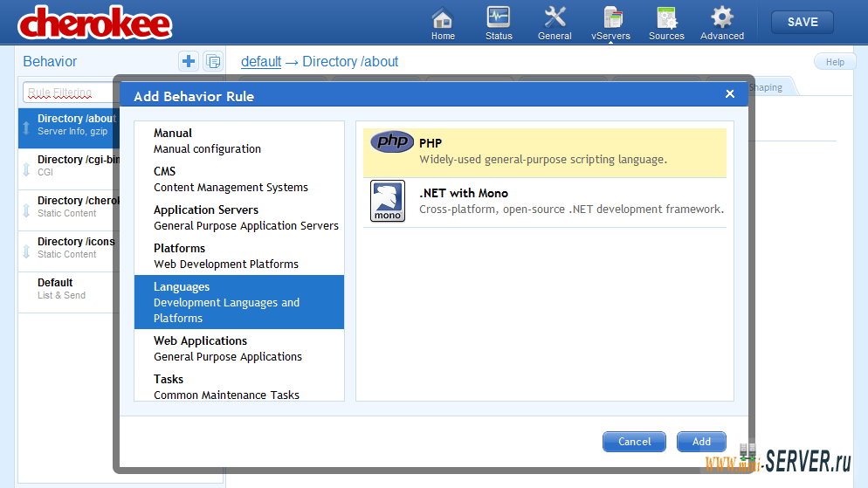The image size is (868, 488).
Task: Select the Default List & Send rule
Action: [69, 292]
